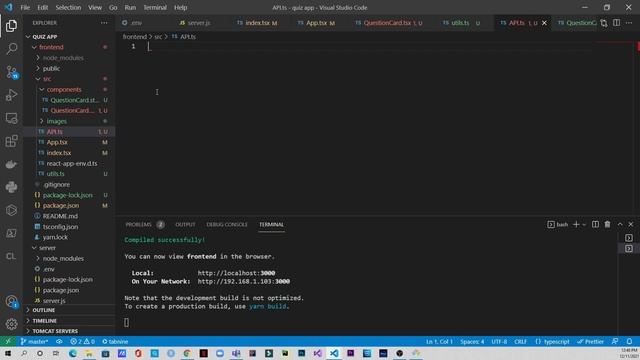Screen dimensions: 640x360
Task: Open the Windows Start menu
Action: [x=8, y=353]
